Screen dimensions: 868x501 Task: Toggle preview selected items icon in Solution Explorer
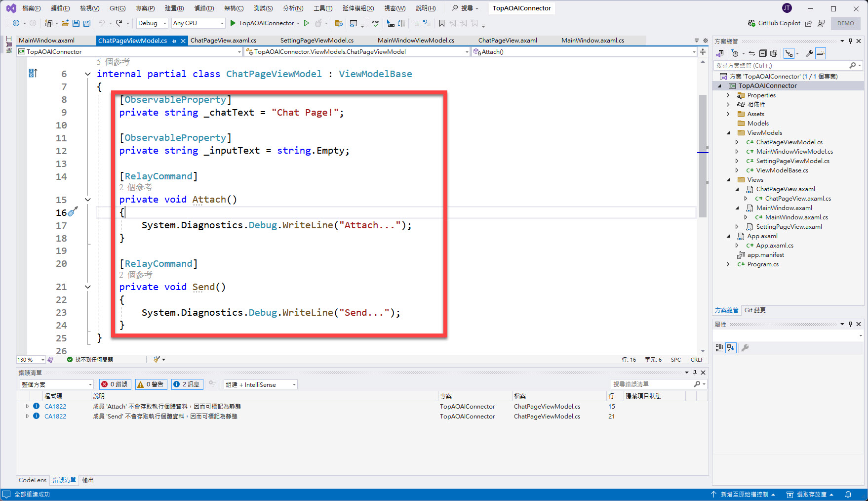[821, 53]
